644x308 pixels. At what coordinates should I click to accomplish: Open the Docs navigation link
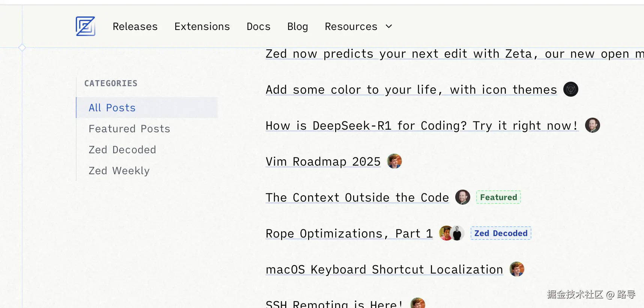click(259, 27)
